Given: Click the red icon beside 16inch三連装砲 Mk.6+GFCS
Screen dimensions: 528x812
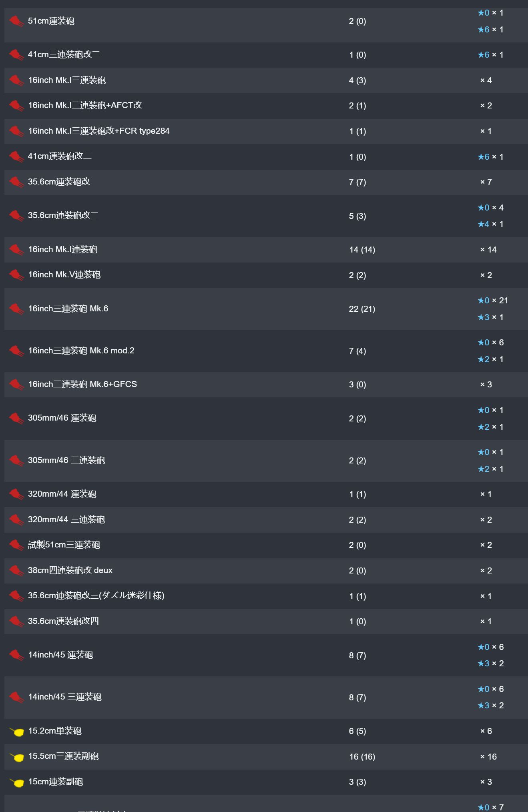Looking at the screenshot, I should click(x=16, y=384).
